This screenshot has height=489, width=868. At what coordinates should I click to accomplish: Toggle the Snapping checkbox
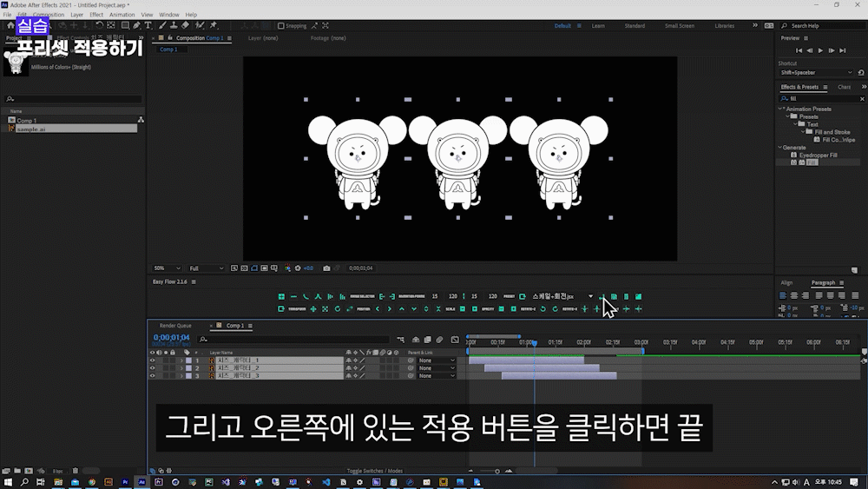point(280,25)
